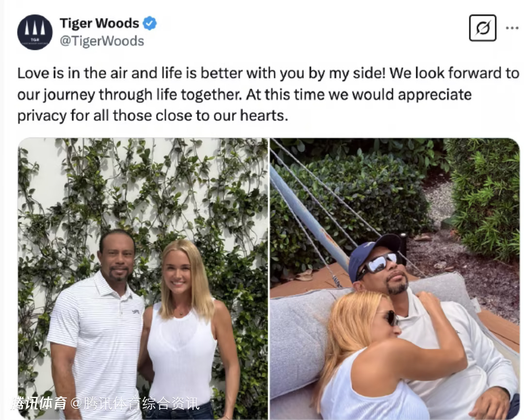Viewport: 524px width, 420px height.
Task: Click the blue verified checkmark badge
Action: coord(150,23)
